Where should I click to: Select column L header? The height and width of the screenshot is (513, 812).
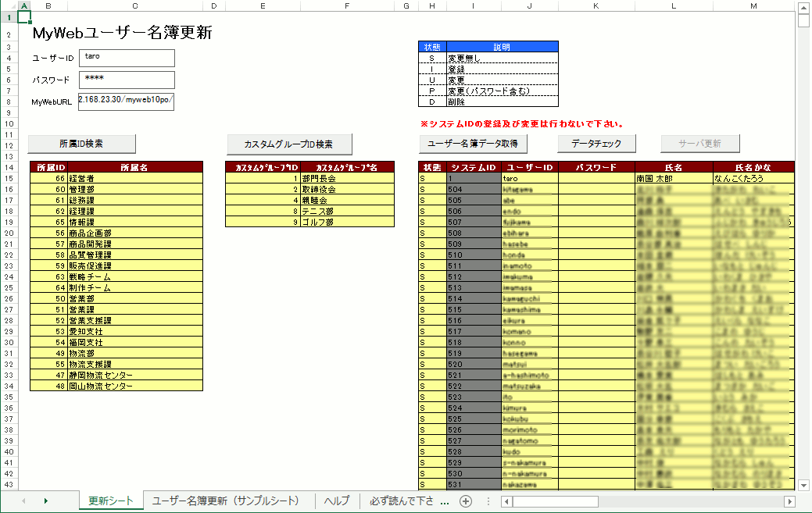[x=674, y=5]
